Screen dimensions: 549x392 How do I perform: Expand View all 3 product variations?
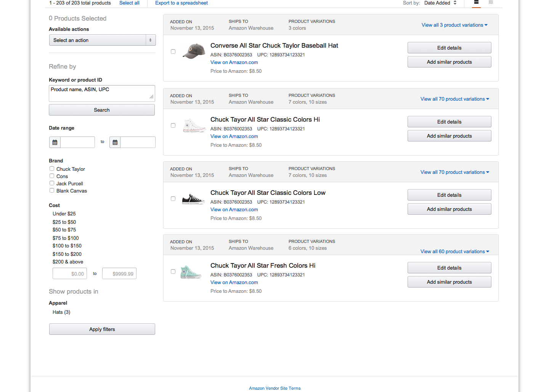point(454,25)
